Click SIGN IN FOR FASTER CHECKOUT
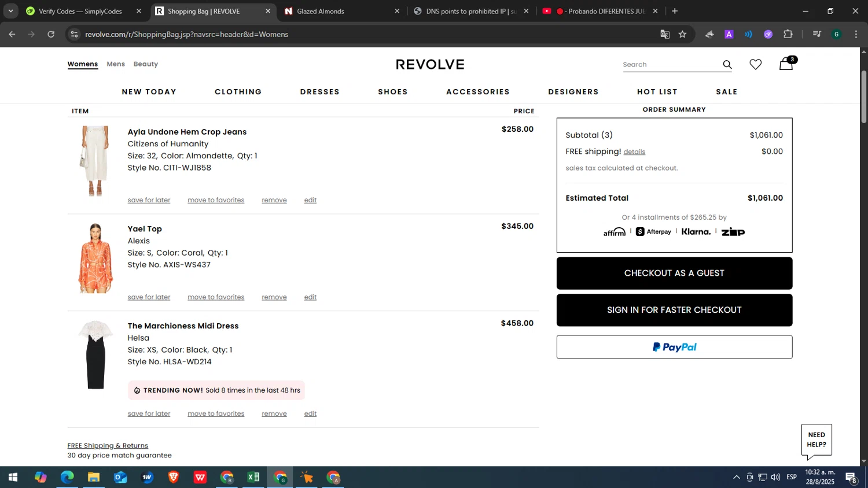Viewport: 868px width, 488px height. coord(674,310)
